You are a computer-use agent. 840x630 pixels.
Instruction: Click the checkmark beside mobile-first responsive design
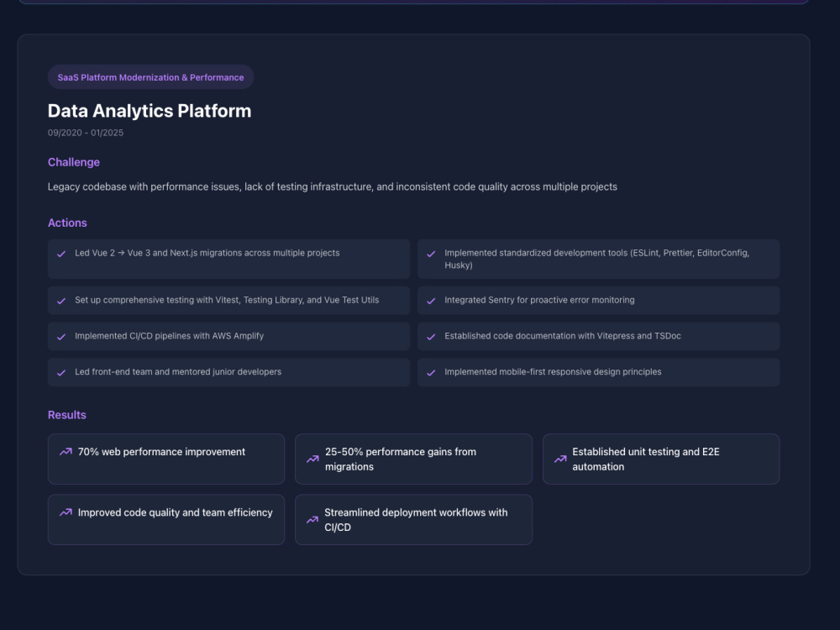(431, 373)
